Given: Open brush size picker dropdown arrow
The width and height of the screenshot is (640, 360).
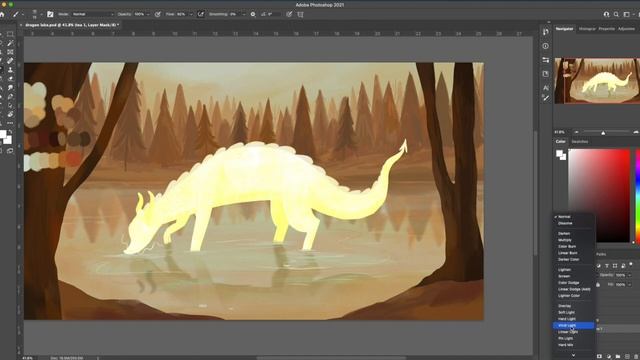Looking at the screenshot, I should tap(41, 14).
